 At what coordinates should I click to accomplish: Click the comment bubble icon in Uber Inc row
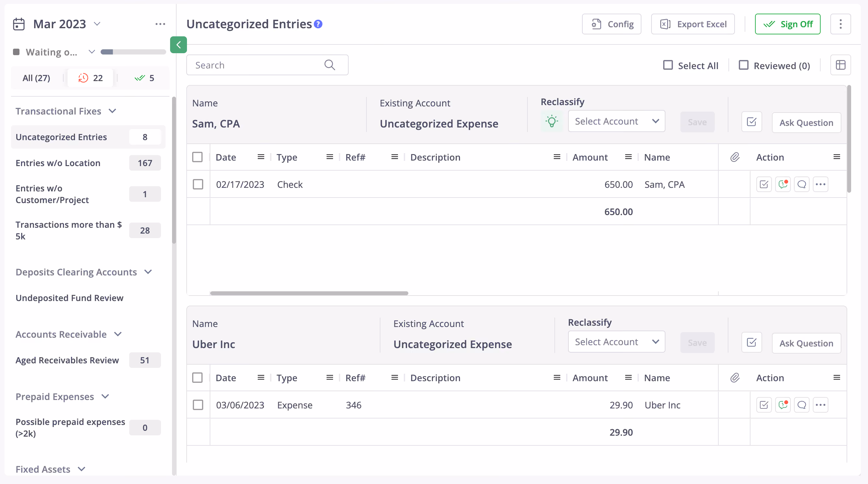pos(802,405)
